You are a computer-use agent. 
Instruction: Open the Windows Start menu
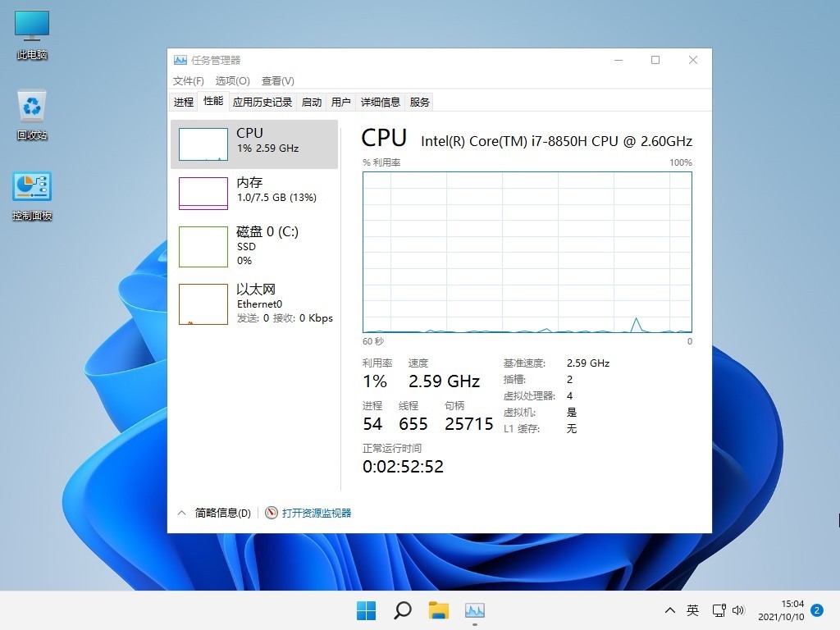point(366,610)
